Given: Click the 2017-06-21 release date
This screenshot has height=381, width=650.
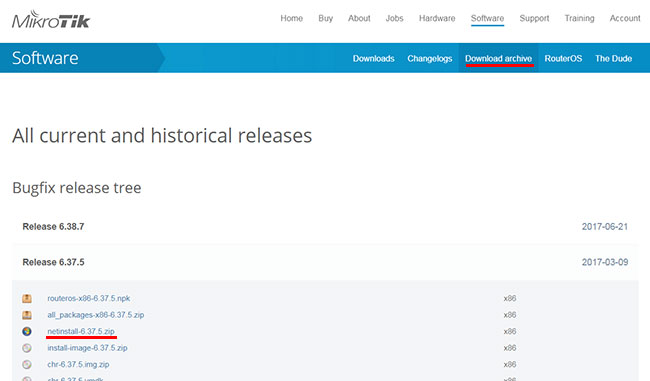Looking at the screenshot, I should 605,226.
